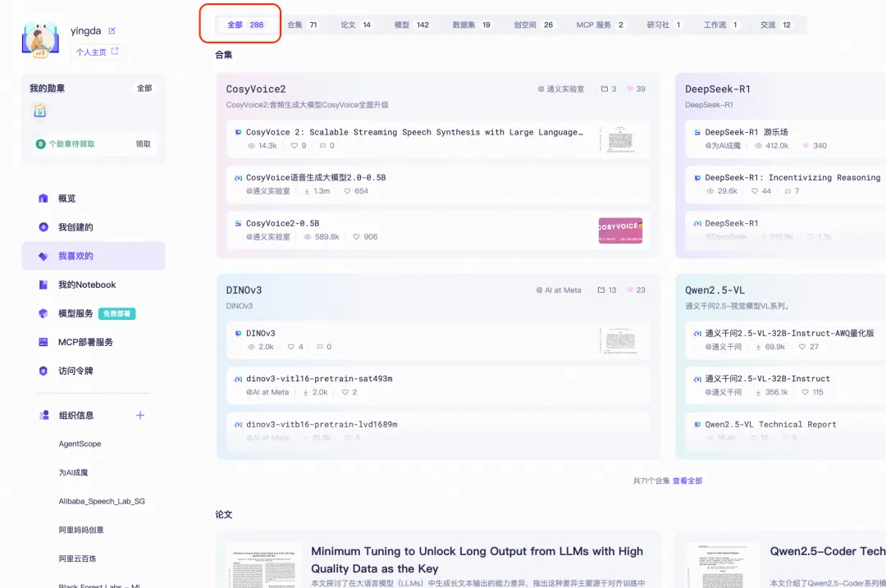The height and width of the screenshot is (588, 886).
Task: Open Minimum Tuning to Unlock Long Output paper
Action: 477,560
